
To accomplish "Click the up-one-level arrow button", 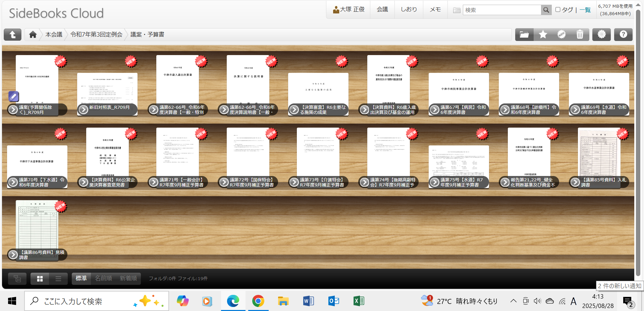I will (x=12, y=35).
